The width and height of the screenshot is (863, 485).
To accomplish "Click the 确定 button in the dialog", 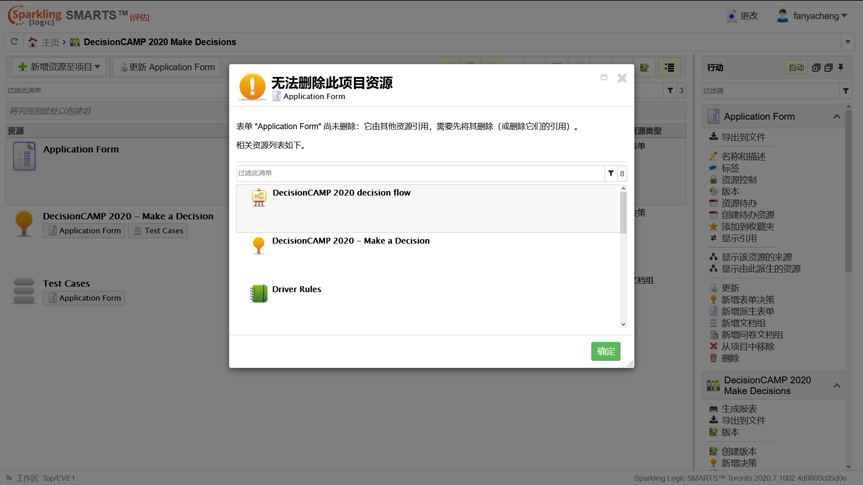I will point(605,351).
